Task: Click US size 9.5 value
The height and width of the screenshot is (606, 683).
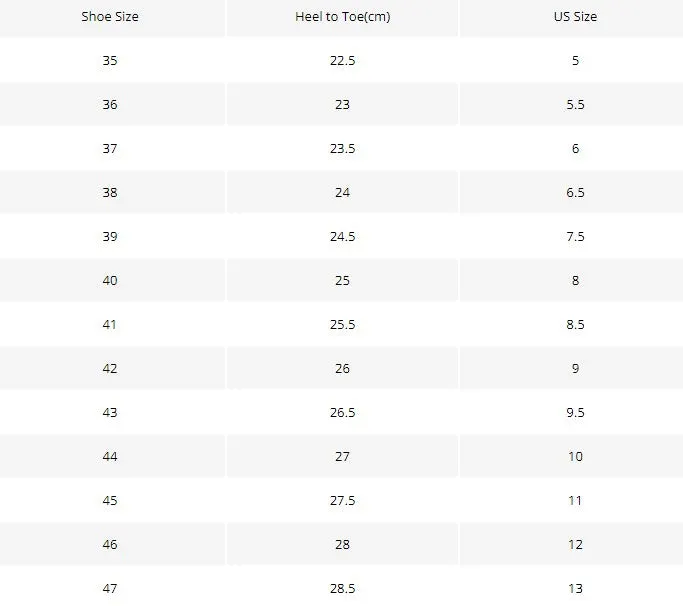Action: coord(575,412)
